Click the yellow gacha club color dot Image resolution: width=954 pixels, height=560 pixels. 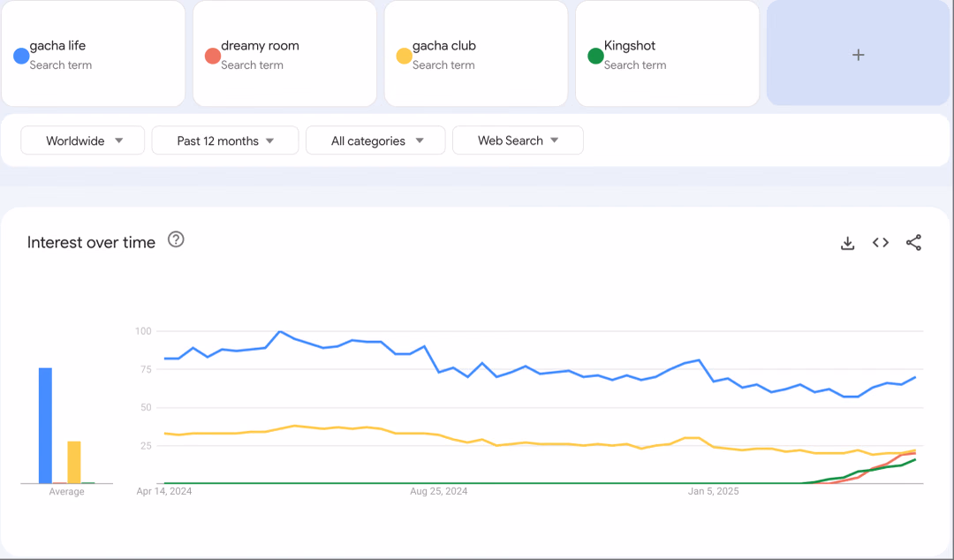(x=404, y=56)
